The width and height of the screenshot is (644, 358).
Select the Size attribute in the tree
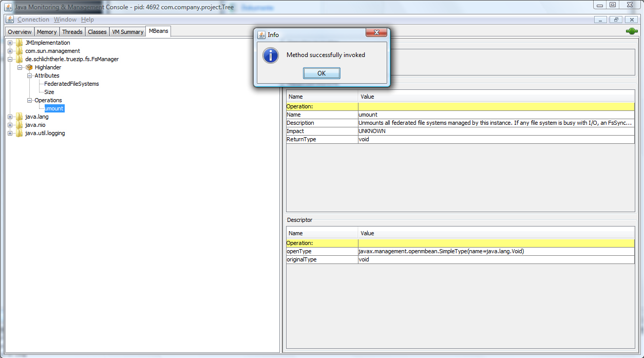[49, 92]
